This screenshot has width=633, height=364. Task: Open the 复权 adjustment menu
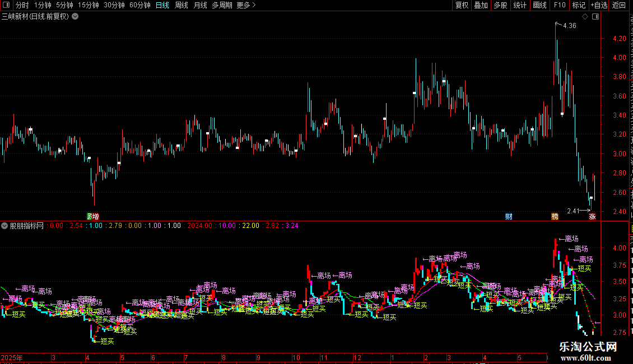click(x=462, y=5)
